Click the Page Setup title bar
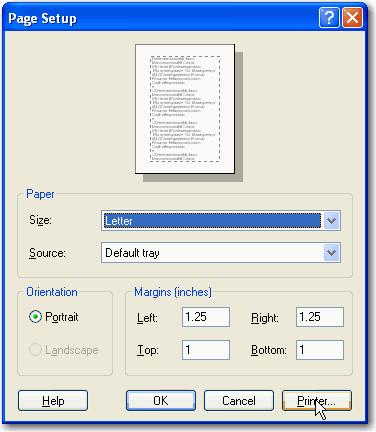 160,18
